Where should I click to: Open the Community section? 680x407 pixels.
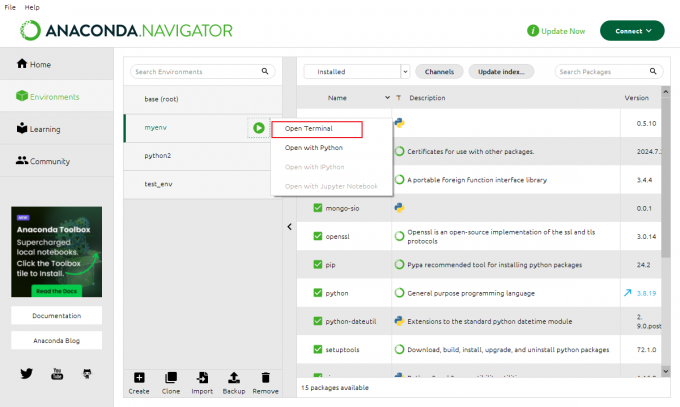[56, 161]
